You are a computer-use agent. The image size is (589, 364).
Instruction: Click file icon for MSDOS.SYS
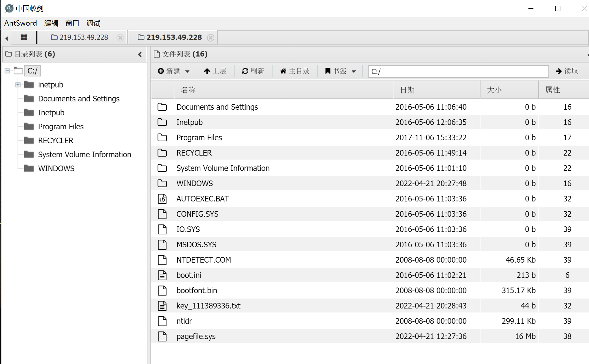[x=162, y=245]
